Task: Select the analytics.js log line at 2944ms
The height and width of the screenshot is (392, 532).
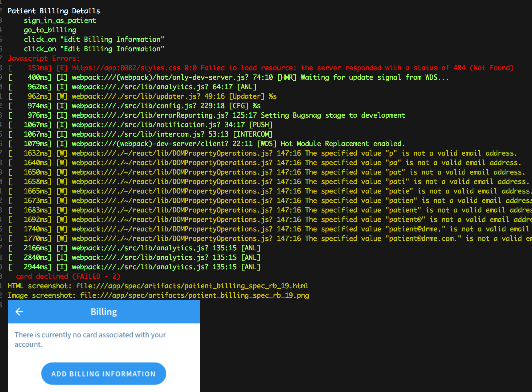Action: (x=134, y=267)
